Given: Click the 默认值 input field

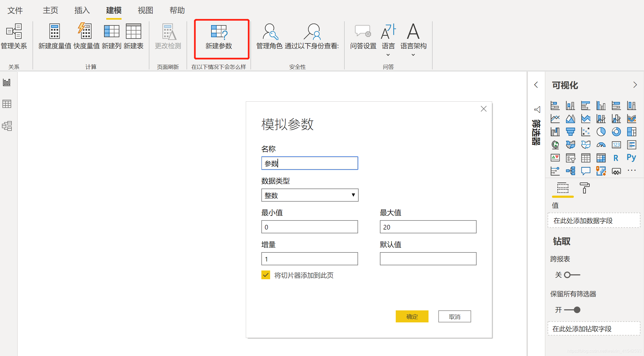Looking at the screenshot, I should (x=428, y=259).
